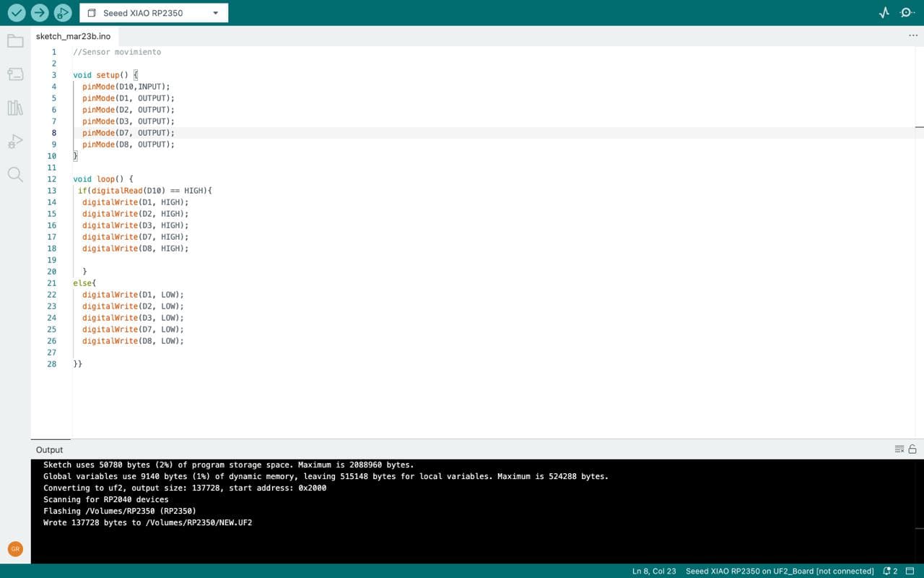Open the Debug sidebar panel

[x=15, y=141]
